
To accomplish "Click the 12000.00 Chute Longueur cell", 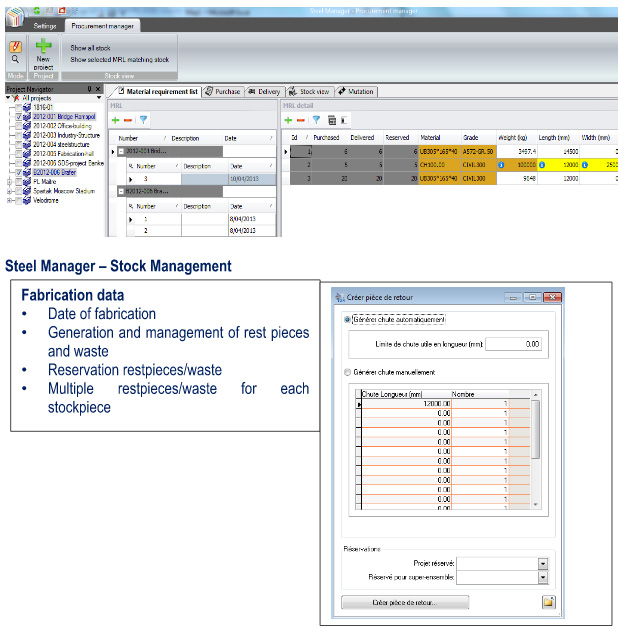I will pos(406,403).
